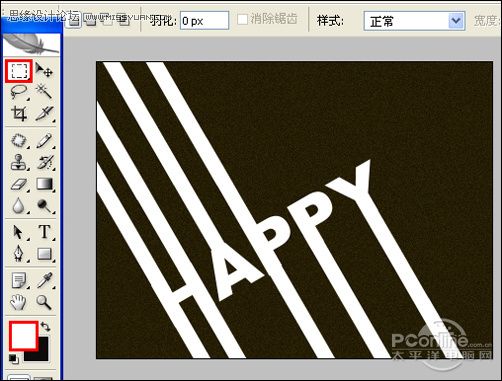Select the Hand tool

(18, 302)
